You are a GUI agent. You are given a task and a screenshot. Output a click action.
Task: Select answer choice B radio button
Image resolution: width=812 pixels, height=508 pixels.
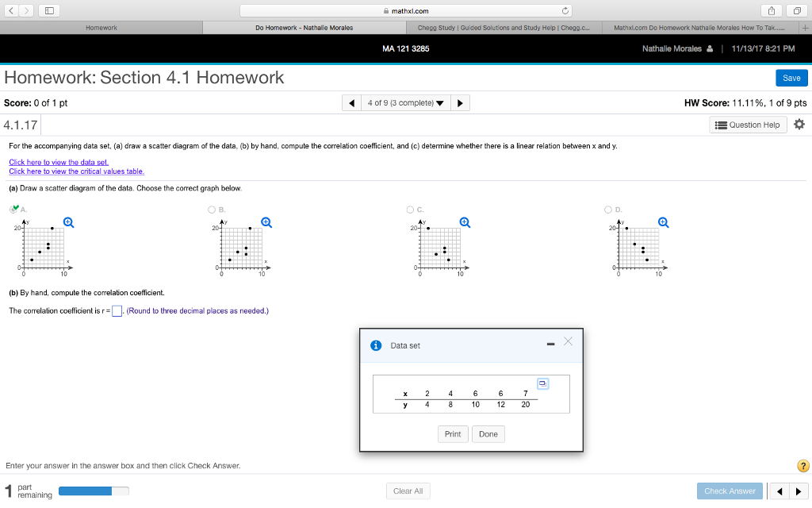click(211, 209)
